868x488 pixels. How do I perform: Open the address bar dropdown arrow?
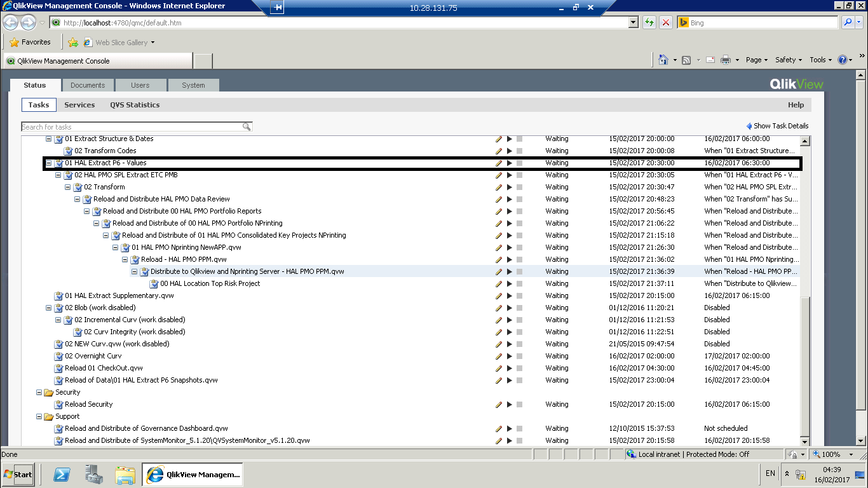[633, 22]
